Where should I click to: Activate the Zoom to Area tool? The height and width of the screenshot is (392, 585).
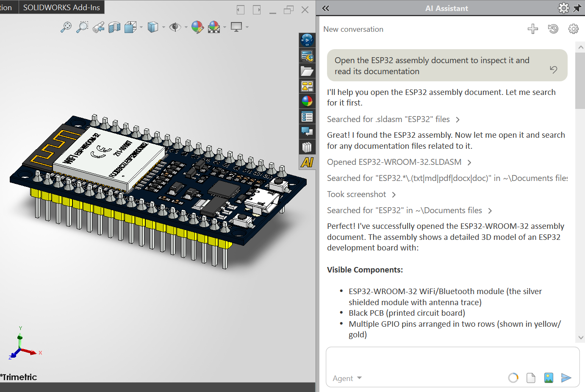click(x=82, y=27)
